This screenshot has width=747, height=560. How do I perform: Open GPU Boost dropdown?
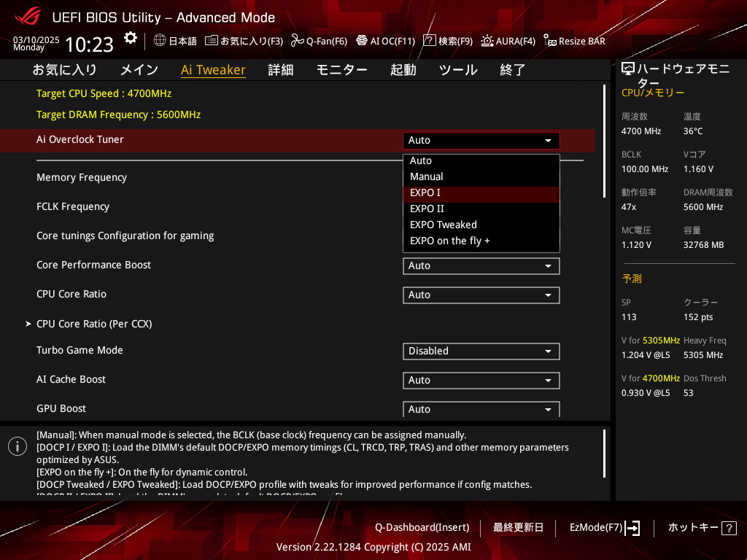pyautogui.click(x=481, y=409)
